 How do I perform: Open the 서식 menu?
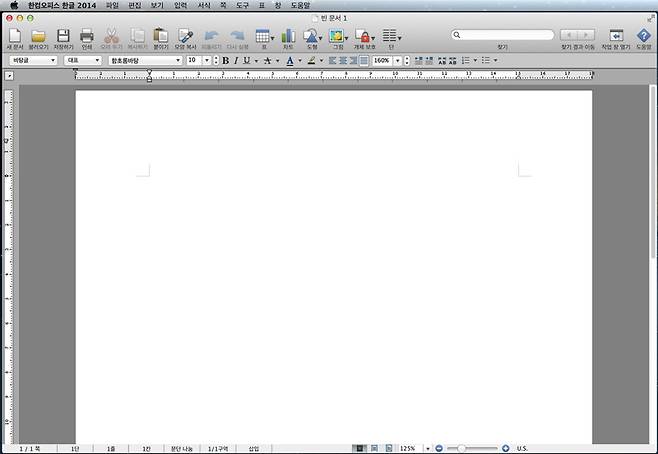pyautogui.click(x=204, y=5)
